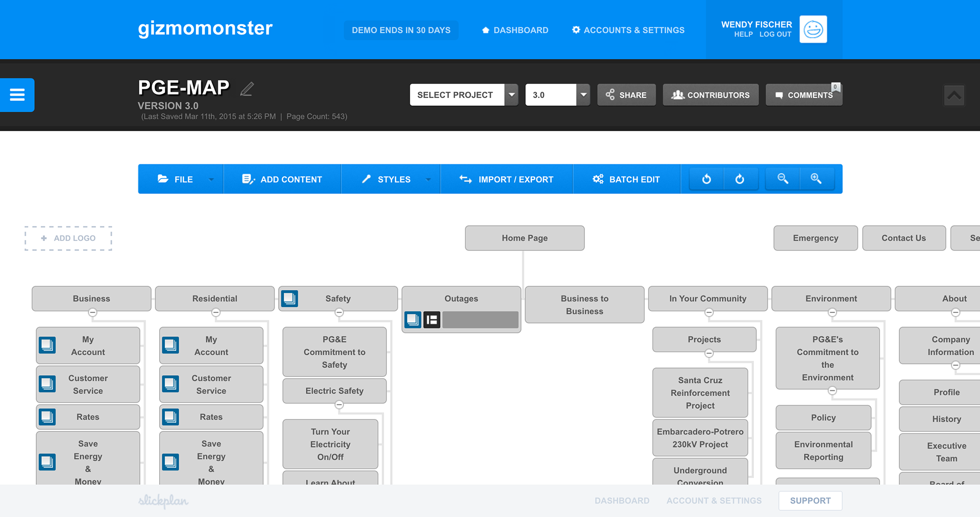Open the File menu
Viewport: 980px width, 517px height.
[x=181, y=179]
